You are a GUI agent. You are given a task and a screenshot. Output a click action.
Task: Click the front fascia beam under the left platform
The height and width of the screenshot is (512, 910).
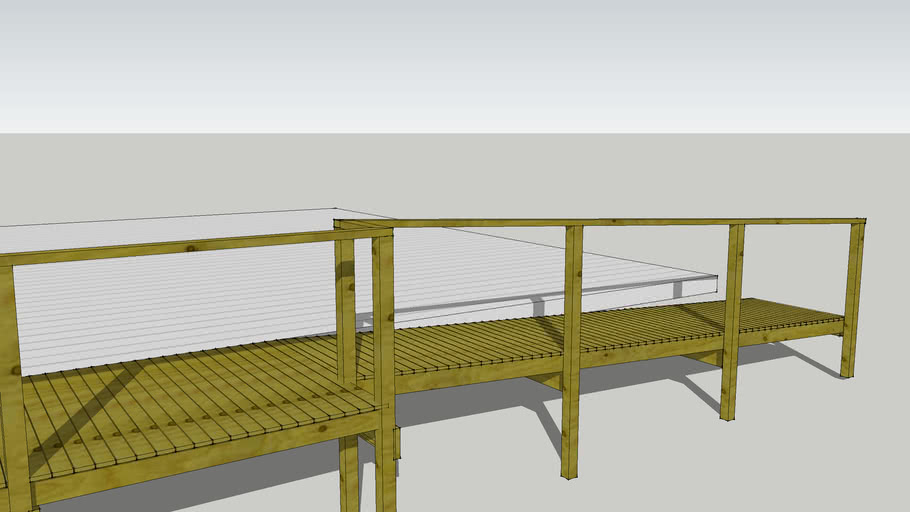200,458
